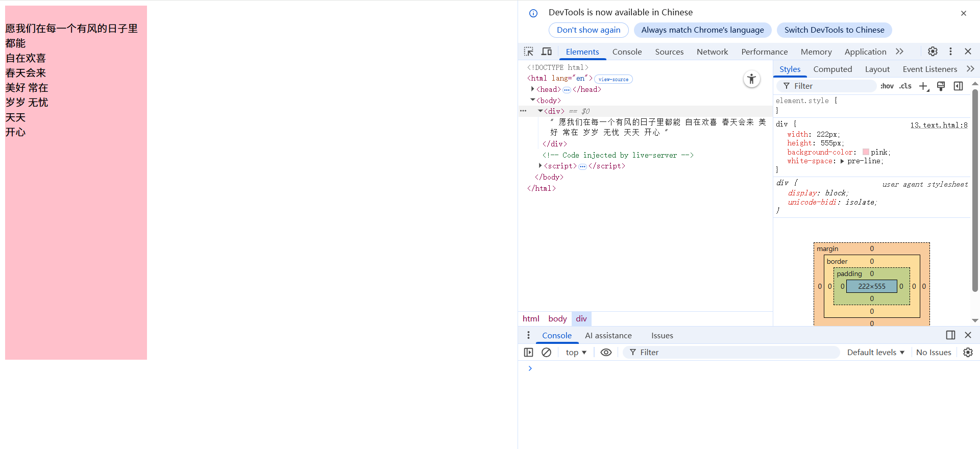Dock the drawer to the side
This screenshot has height=449, width=980.
[950, 335]
